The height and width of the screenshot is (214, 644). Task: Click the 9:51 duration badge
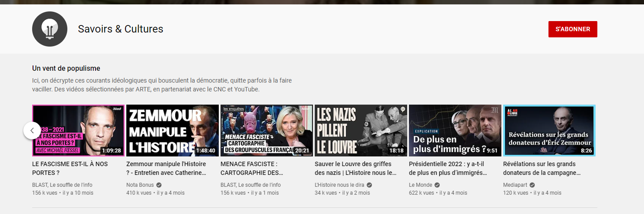[493, 151]
